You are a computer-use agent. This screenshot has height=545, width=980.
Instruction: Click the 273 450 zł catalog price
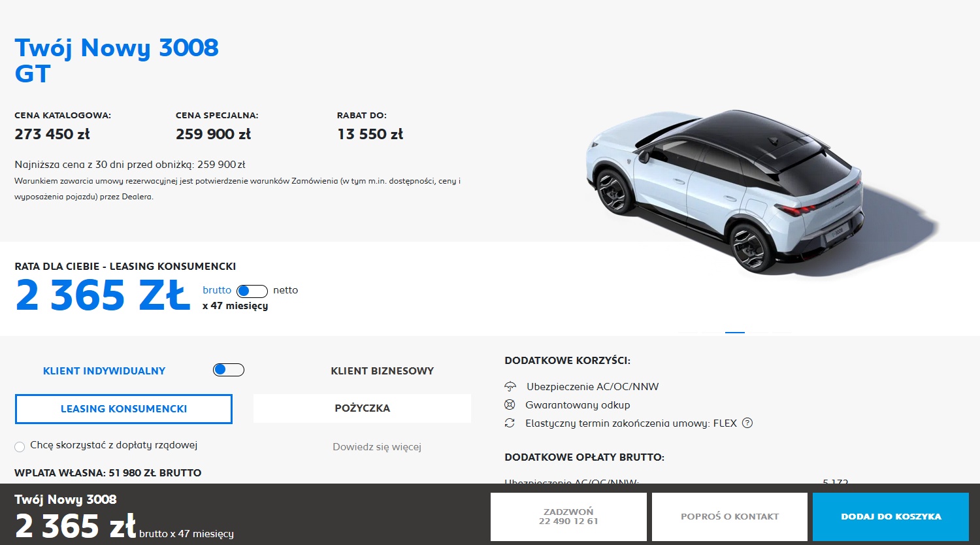pos(52,134)
